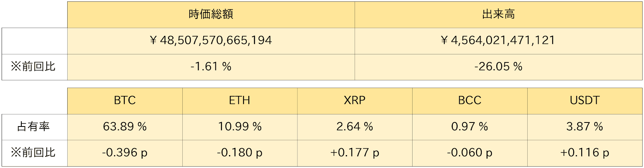The width and height of the screenshot is (644, 168).
Task: Click ETH dominance 10.99 % cell
Action: click(239, 127)
